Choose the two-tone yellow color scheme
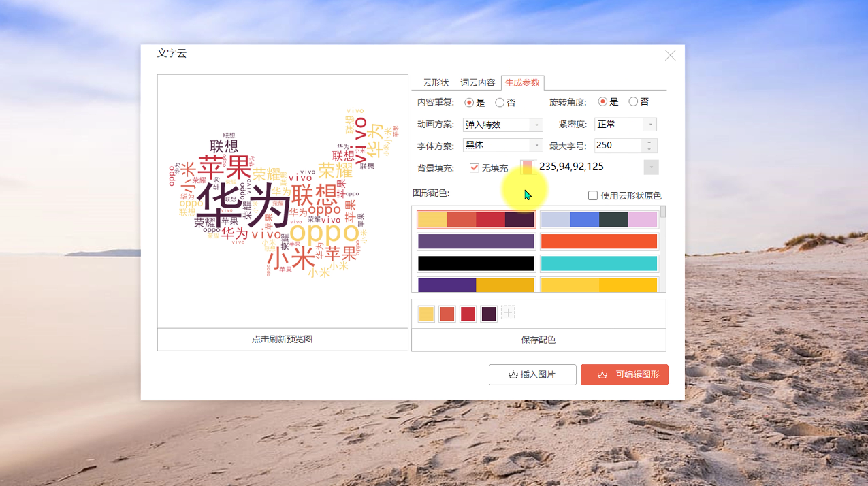 point(599,285)
